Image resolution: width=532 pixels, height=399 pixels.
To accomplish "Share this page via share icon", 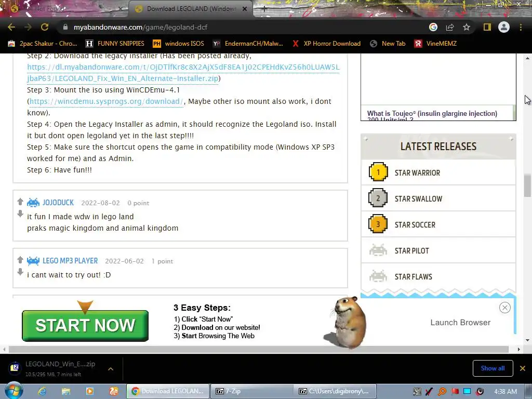I will [x=450, y=27].
